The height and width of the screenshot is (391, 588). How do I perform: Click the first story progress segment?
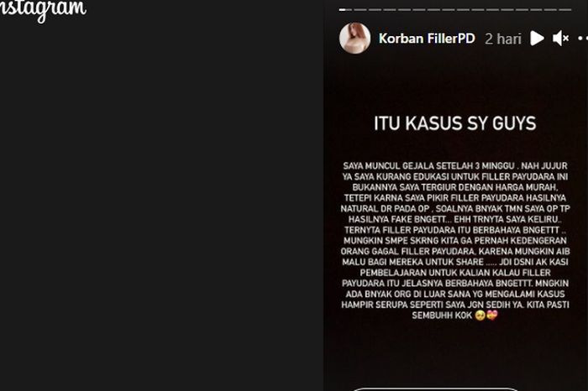(345, 10)
